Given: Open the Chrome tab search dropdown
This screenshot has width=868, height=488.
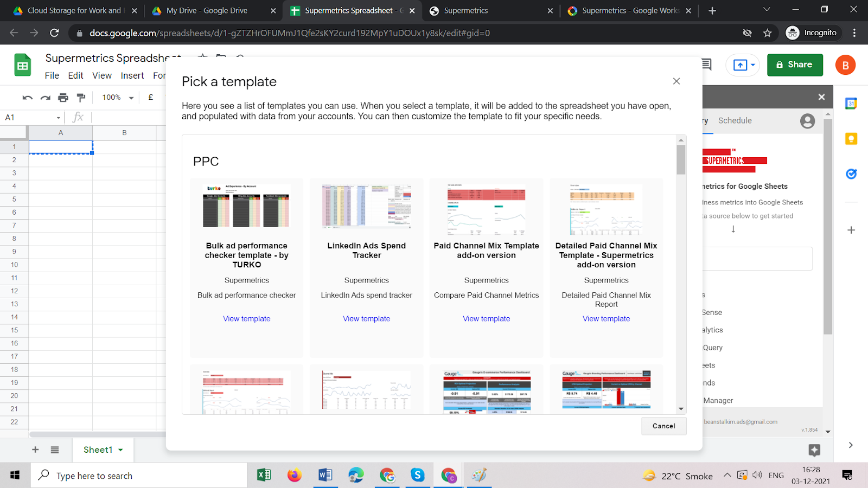Looking at the screenshot, I should 767,10.
